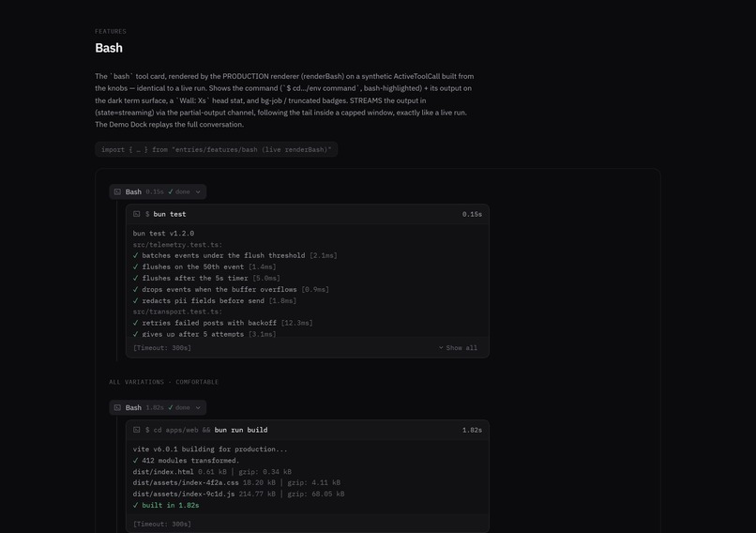Click the ALL VARIATIONS · COMFORTABLE label

163,382
